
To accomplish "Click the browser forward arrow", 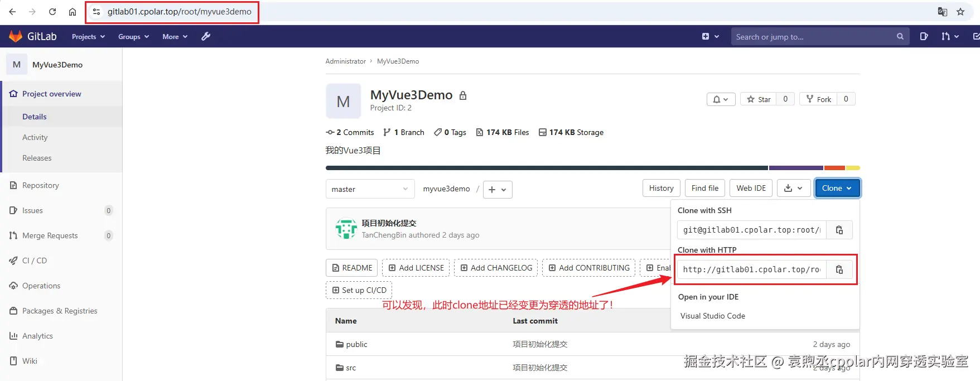I will pos(32,12).
